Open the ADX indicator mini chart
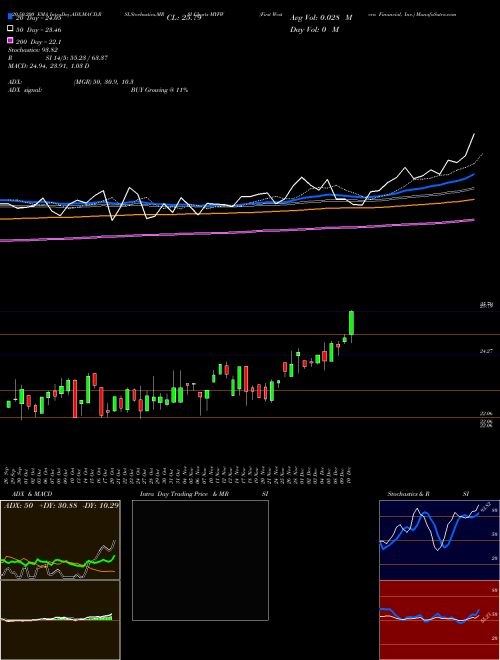This screenshot has height=660, width=500. [x=60, y=540]
